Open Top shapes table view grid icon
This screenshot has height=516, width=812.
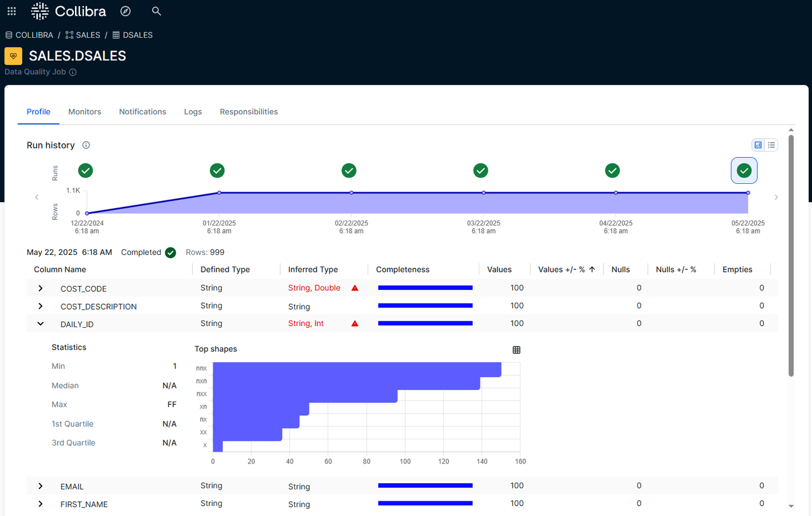pos(517,350)
